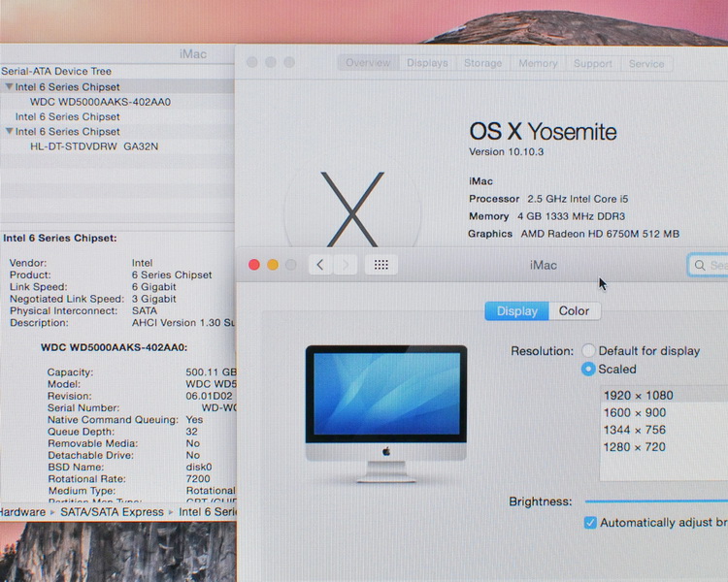Switch to the Display tab
Image resolution: width=728 pixels, height=582 pixels.
click(516, 311)
